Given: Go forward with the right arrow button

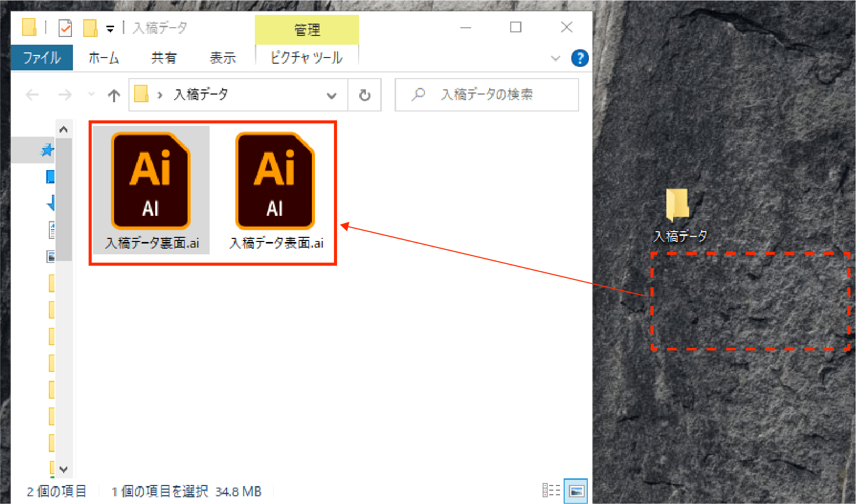Looking at the screenshot, I should [x=65, y=95].
